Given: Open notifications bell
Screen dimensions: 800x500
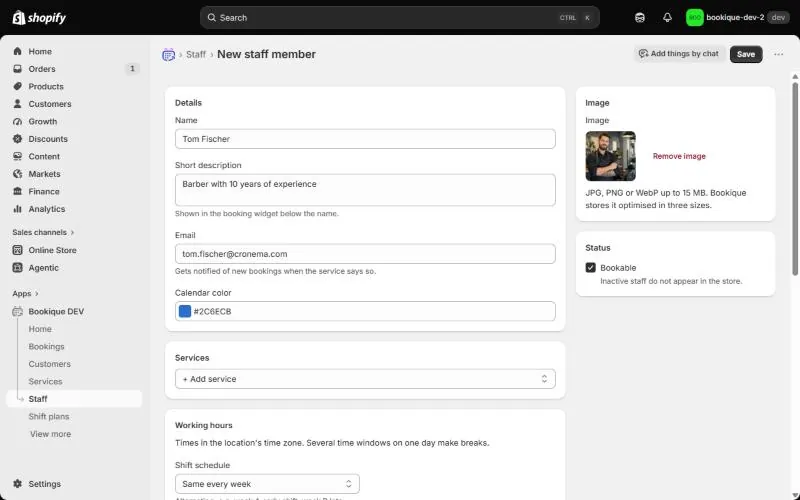Looking at the screenshot, I should point(667,18).
